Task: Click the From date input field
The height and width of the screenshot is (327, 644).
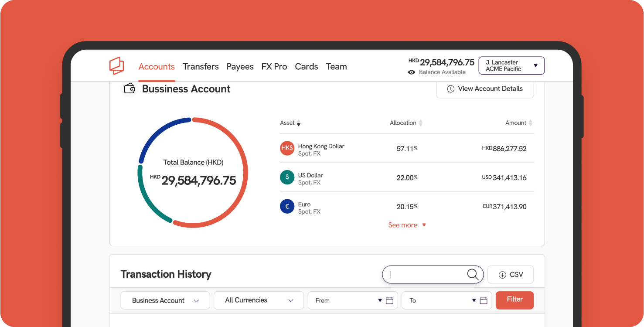Action: 353,300
